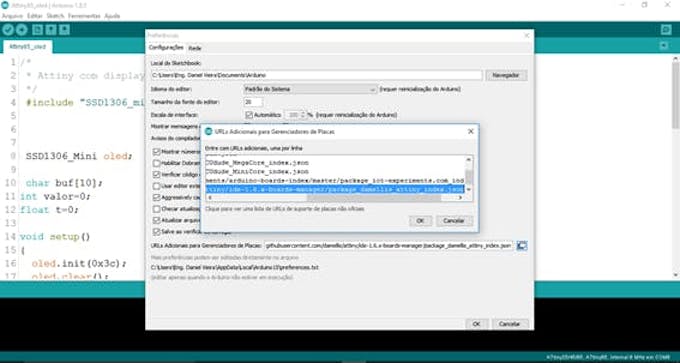Viewport: 680px width, 363px height.
Task: Click the Verify sketch checkmark icon
Action: pyautogui.click(x=8, y=29)
